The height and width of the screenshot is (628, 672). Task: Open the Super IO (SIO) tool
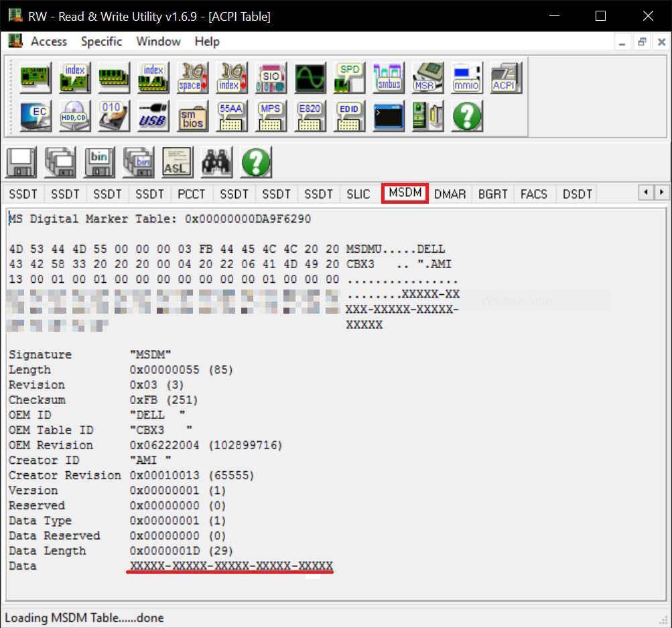pos(271,77)
